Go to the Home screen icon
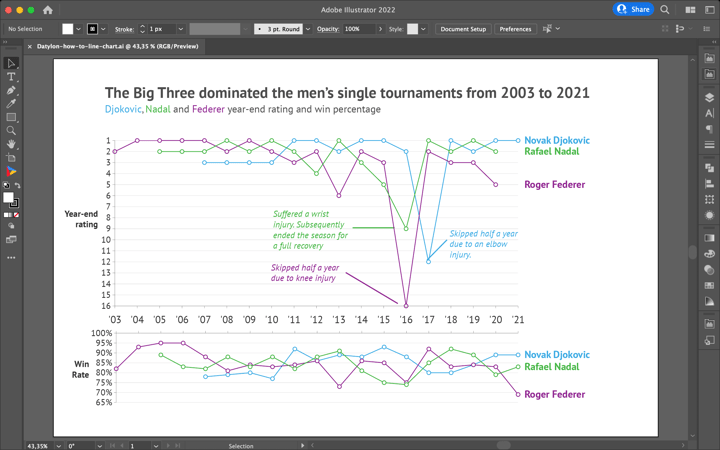 47,10
